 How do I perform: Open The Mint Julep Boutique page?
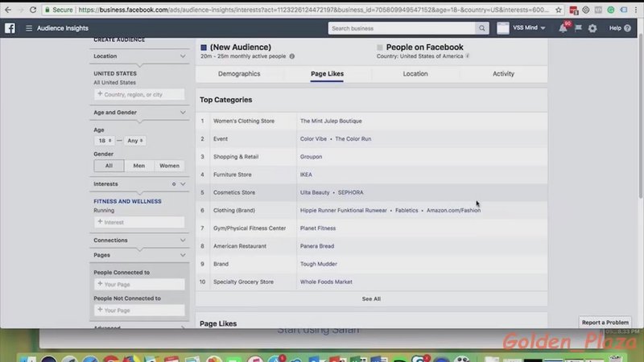coord(331,121)
